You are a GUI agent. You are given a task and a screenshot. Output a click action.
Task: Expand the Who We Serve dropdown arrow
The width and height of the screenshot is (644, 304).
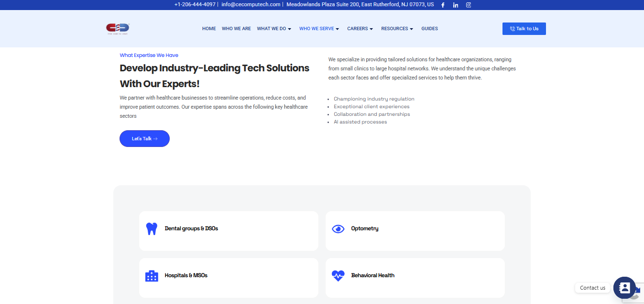[x=338, y=29]
